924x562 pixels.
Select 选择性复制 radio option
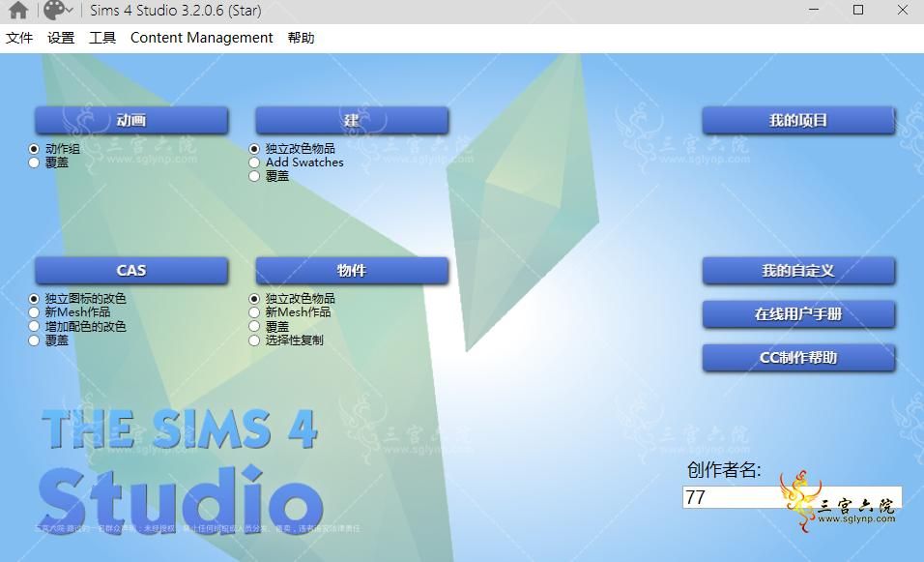(254, 340)
